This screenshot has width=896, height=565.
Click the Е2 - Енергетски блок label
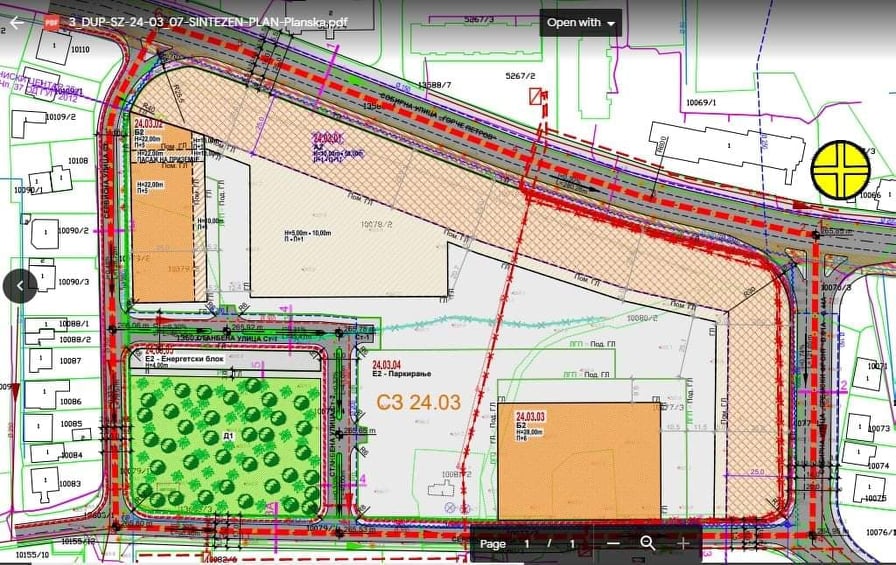click(x=175, y=358)
